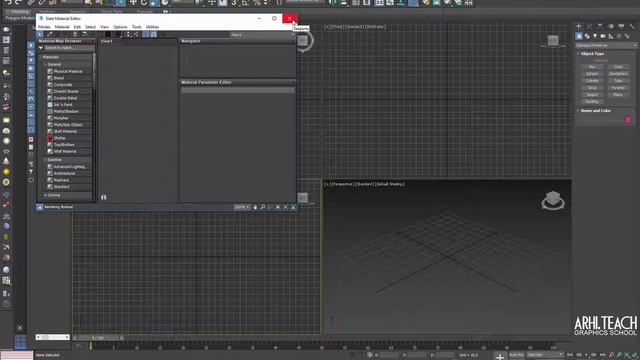This screenshot has width=640, height=360.
Task: Click the pink object color swatch
Action: 628,120
